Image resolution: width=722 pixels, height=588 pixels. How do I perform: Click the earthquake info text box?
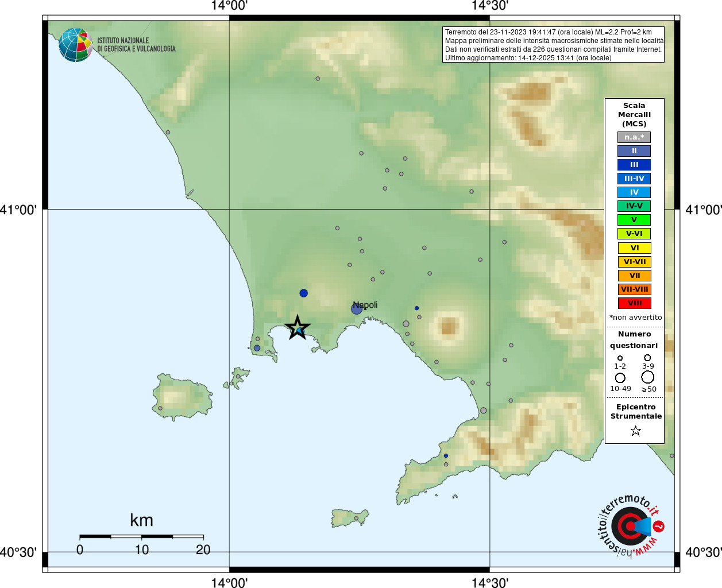pyautogui.click(x=553, y=45)
